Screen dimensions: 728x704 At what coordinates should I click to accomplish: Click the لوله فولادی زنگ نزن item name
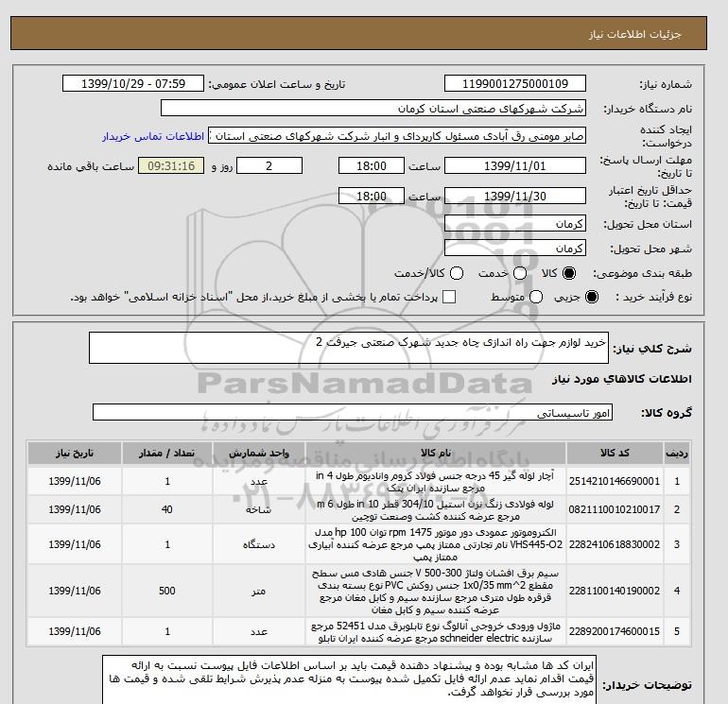pyautogui.click(x=436, y=509)
